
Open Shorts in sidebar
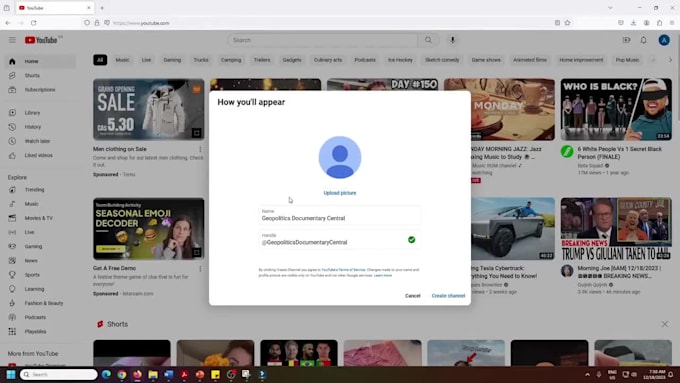pyautogui.click(x=41, y=75)
